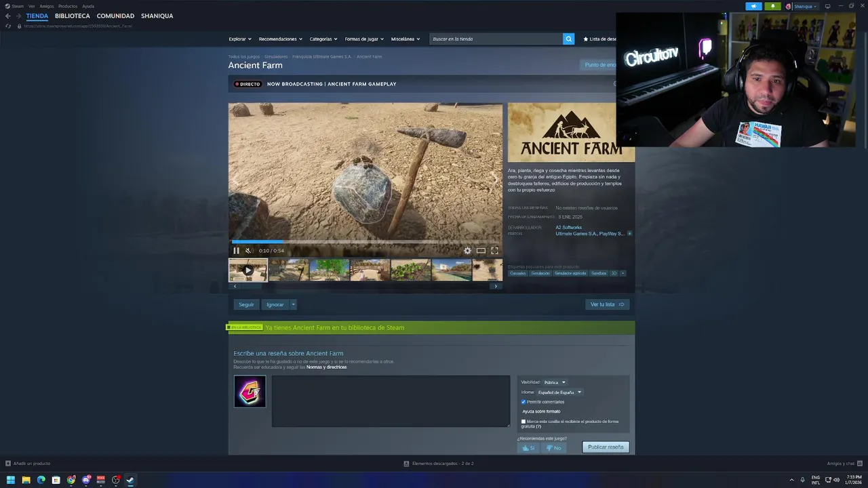Viewport: 868px width, 488px height.
Task: Click the Steam taskbar icon
Action: click(x=130, y=480)
